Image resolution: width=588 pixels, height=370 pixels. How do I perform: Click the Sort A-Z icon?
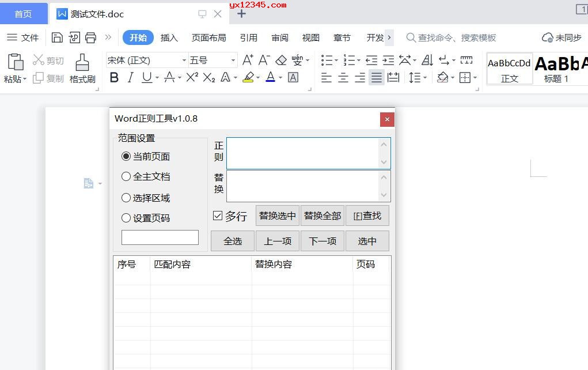click(x=427, y=60)
